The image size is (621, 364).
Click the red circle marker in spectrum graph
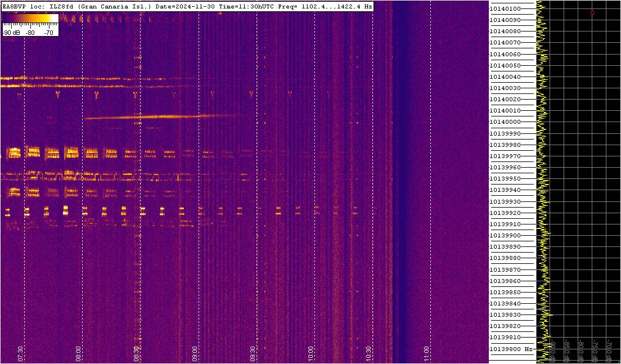click(x=592, y=13)
